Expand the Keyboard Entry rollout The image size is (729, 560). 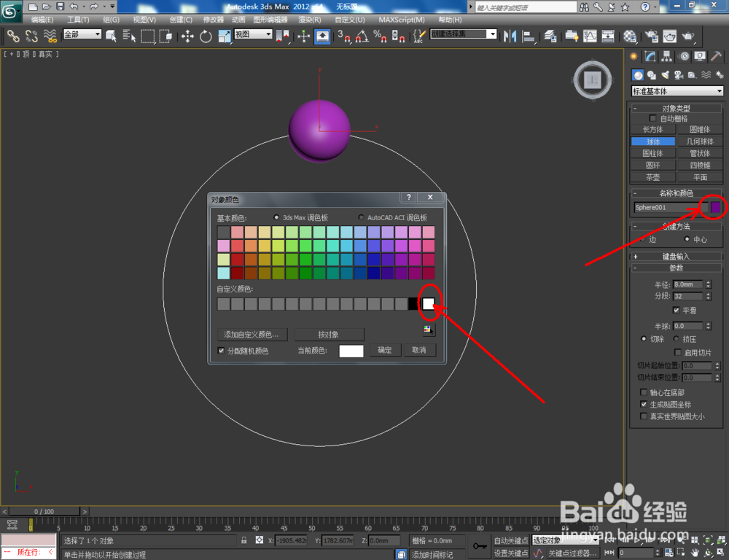coord(676,256)
